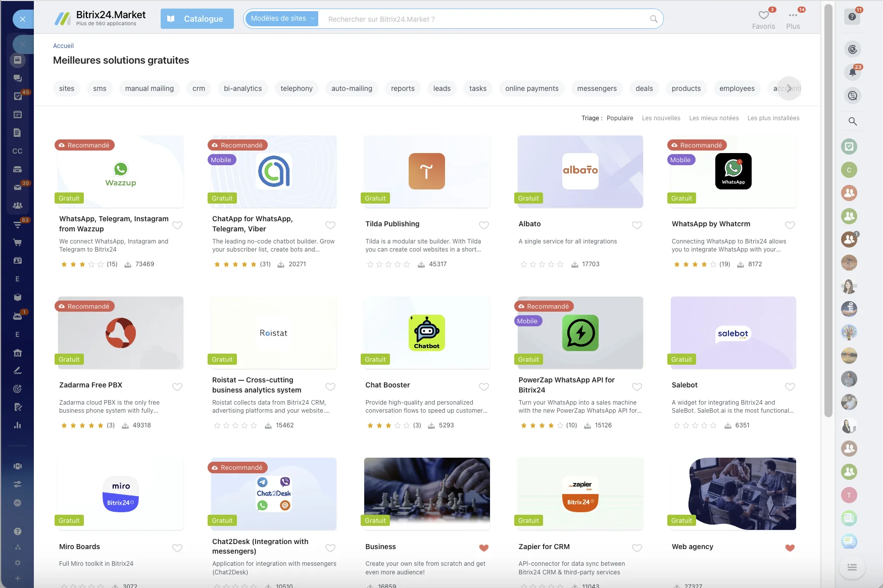Remove Business template from favorites
The width and height of the screenshot is (883, 588).
tap(483, 548)
